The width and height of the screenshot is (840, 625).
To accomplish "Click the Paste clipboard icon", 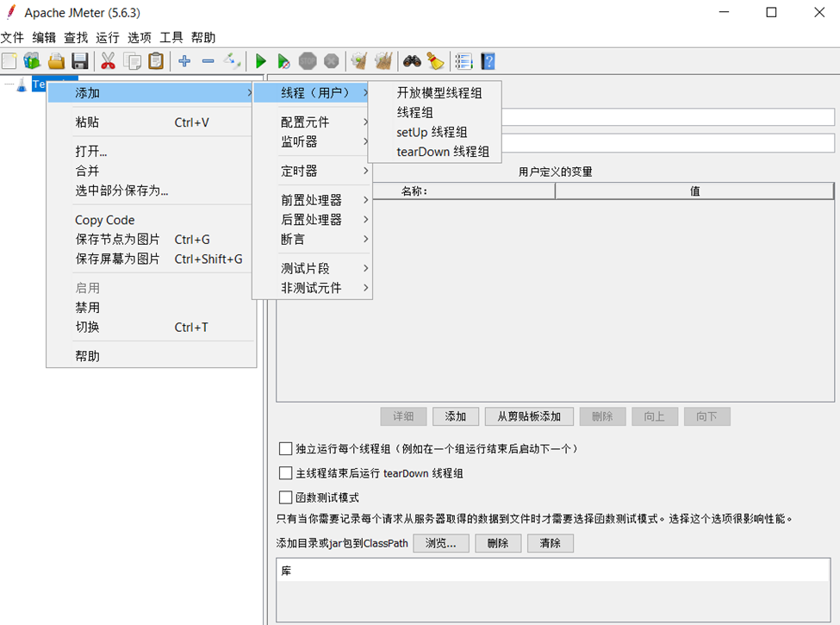I will 156,61.
